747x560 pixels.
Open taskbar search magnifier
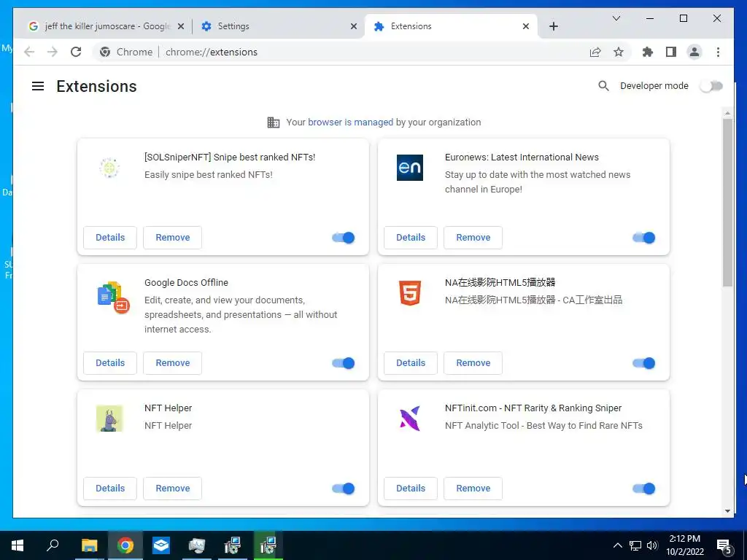(53, 545)
